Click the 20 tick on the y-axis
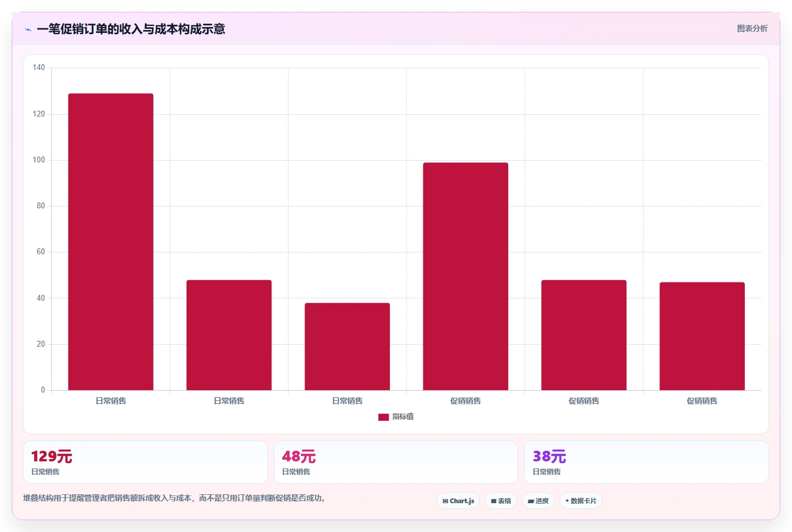This screenshot has width=792, height=532. point(41,344)
